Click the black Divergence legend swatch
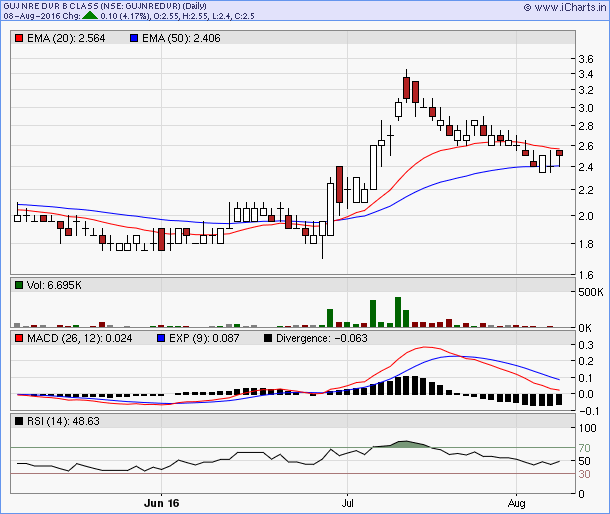This screenshot has height=514, width=610. pyautogui.click(x=268, y=338)
